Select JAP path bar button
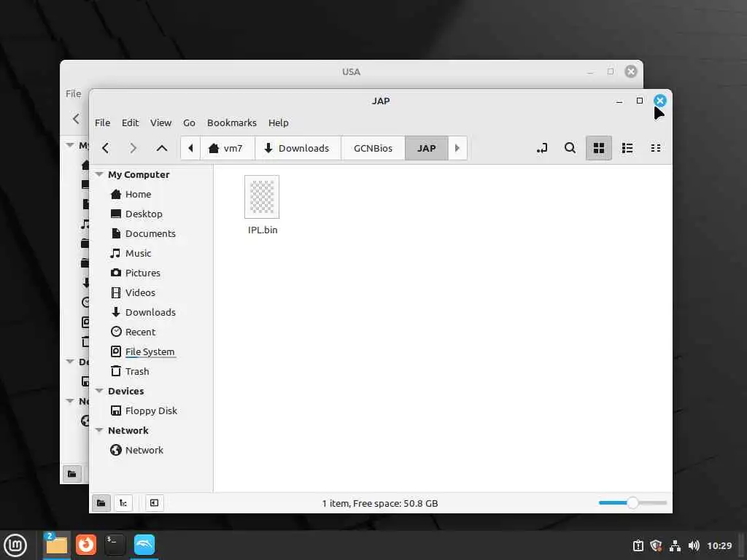747x560 pixels. pos(426,148)
